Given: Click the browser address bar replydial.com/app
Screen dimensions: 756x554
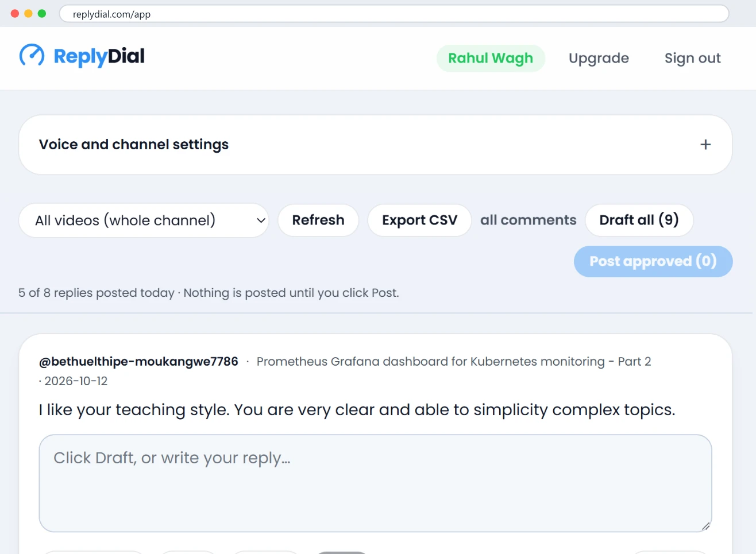Looking at the screenshot, I should click(394, 14).
